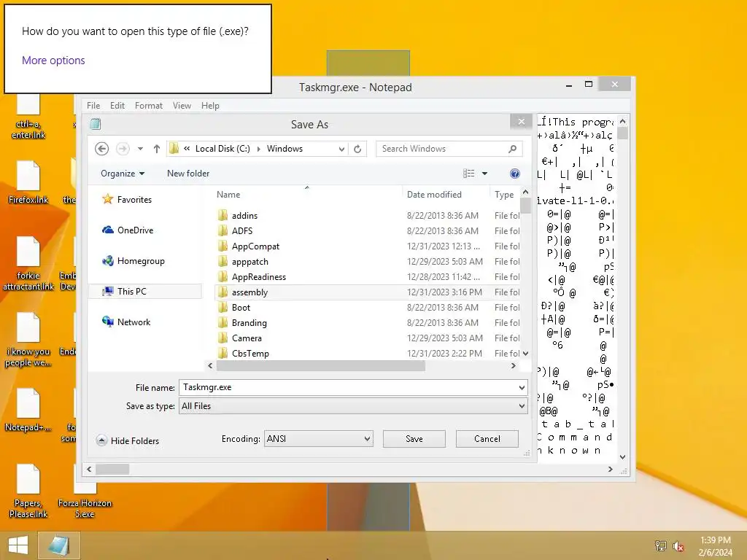Select This PC in navigation pane
Screen dimensions: 747x560
145,292
